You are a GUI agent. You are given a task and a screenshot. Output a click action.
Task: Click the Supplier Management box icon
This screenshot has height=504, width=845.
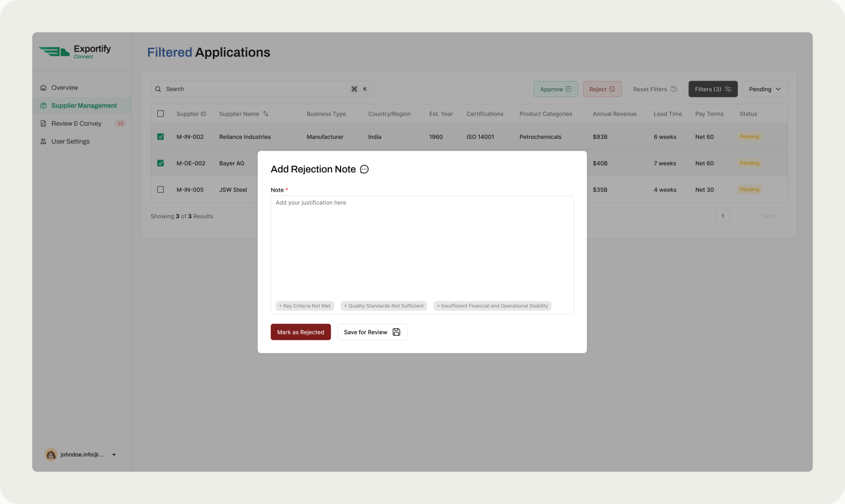point(43,105)
